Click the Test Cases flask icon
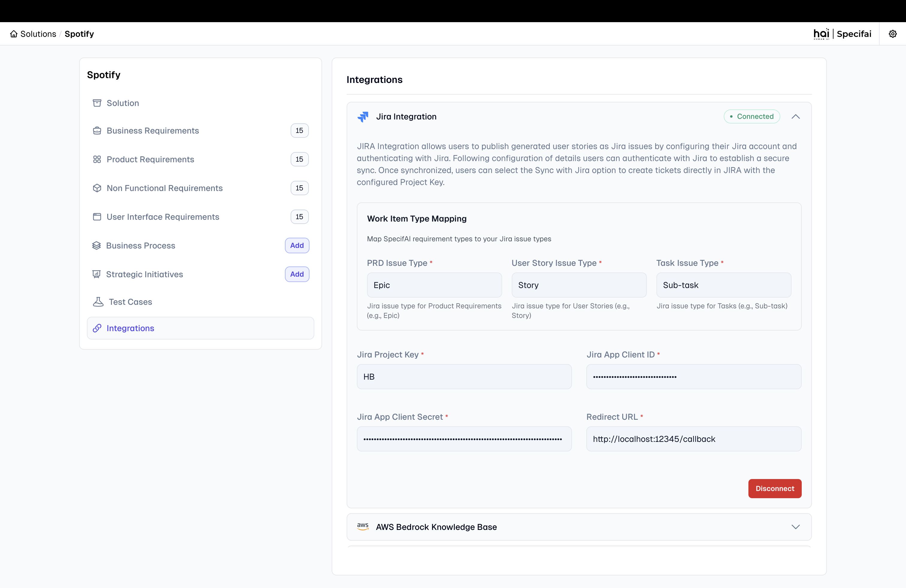906x588 pixels. (x=98, y=301)
